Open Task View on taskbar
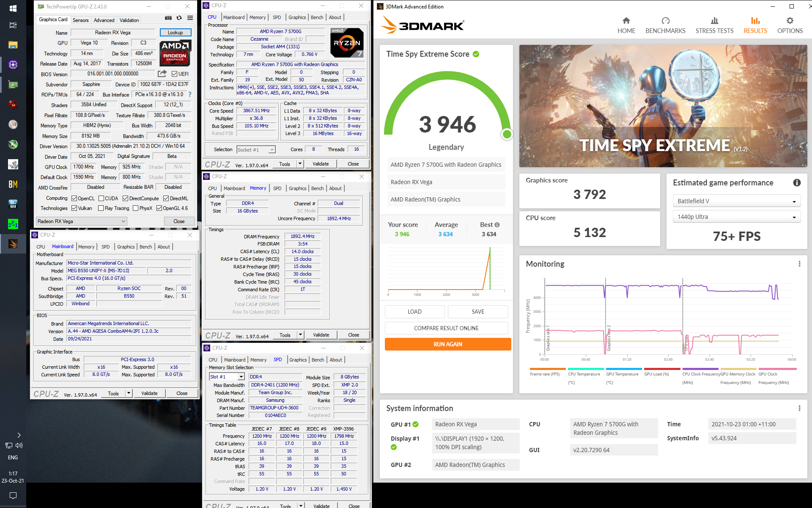Viewport: 812px width, 508px height. coord(13,25)
